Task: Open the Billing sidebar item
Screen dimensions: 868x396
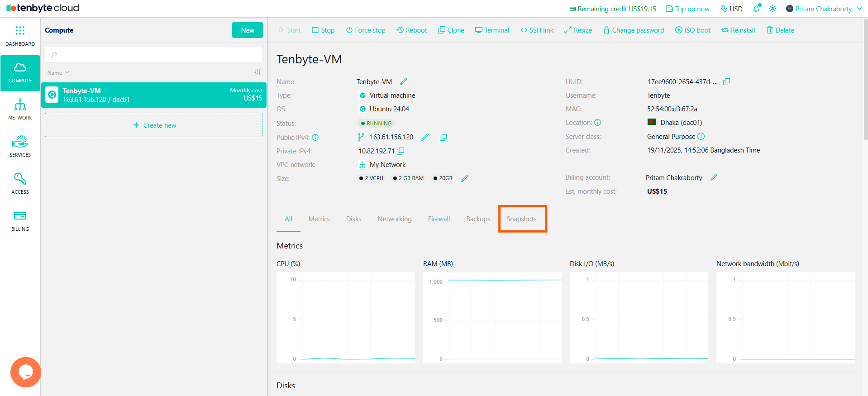Action: (x=20, y=221)
